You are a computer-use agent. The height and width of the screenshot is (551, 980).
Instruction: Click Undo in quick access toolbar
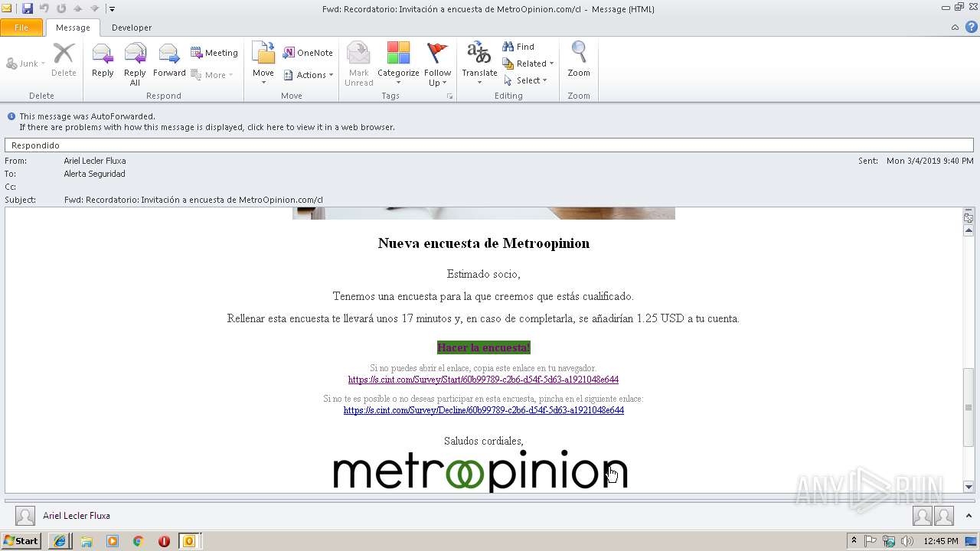44,8
